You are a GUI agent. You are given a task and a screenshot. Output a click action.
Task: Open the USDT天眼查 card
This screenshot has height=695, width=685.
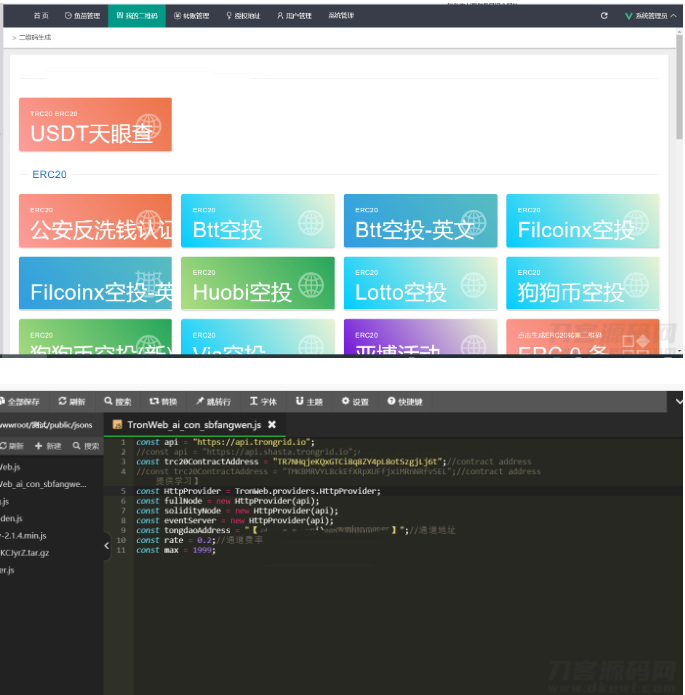(x=95, y=125)
